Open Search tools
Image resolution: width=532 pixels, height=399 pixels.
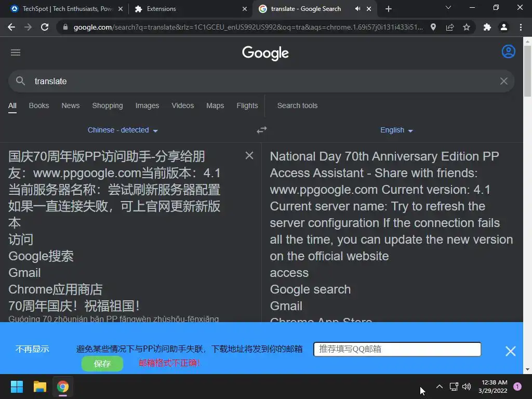point(297,105)
